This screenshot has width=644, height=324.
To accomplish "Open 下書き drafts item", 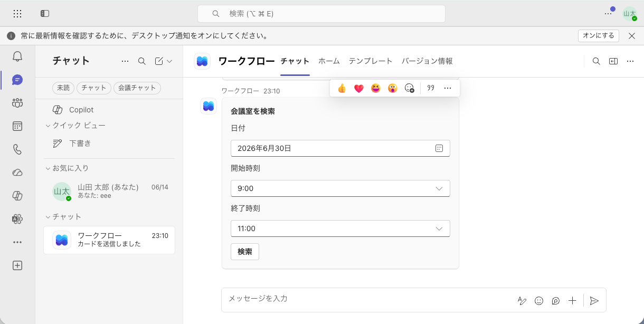I will pos(109,144).
